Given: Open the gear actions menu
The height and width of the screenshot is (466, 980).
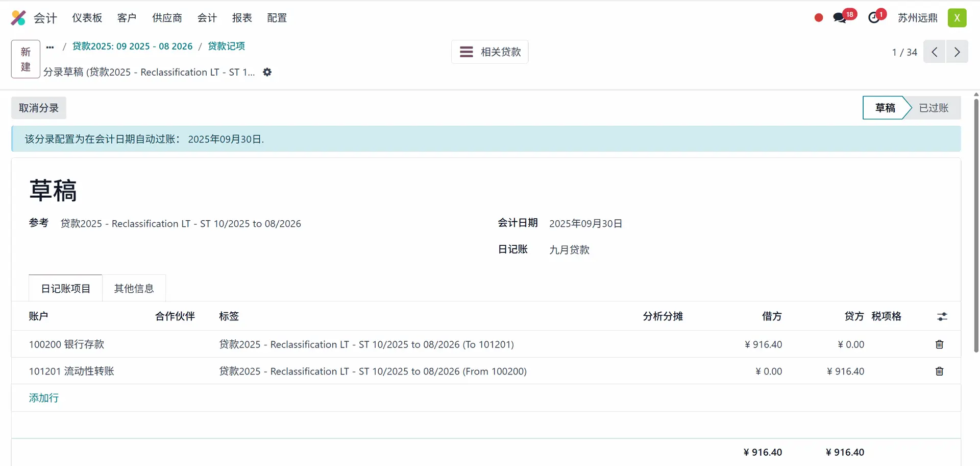Looking at the screenshot, I should click(267, 73).
